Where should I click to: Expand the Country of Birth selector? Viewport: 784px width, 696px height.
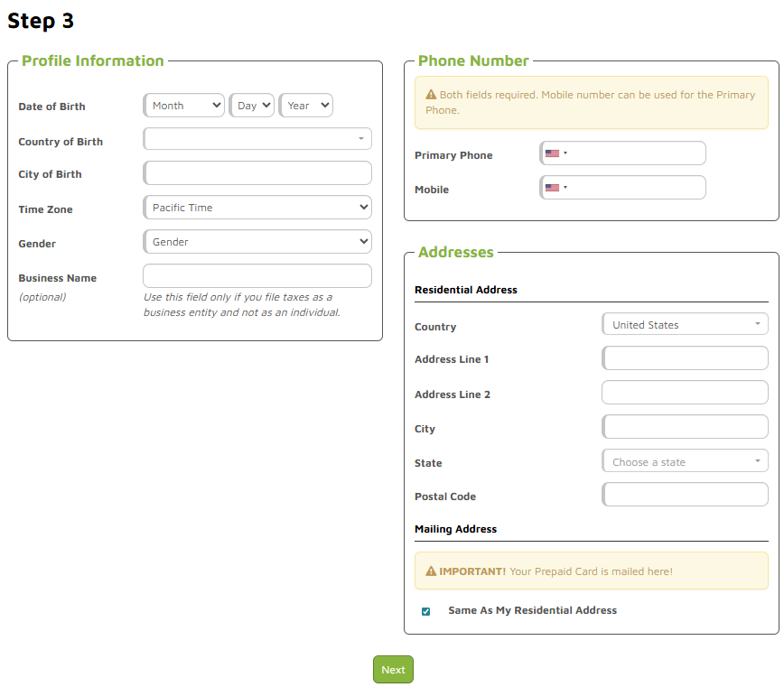click(x=257, y=139)
